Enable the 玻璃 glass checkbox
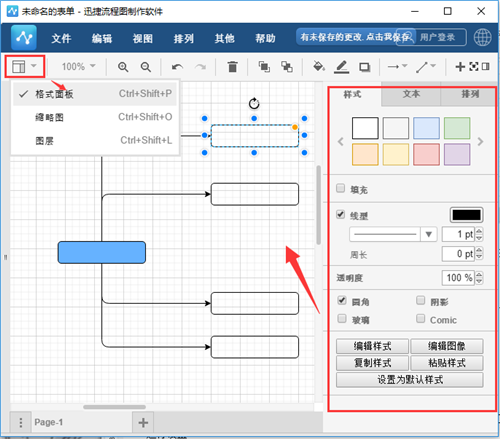The width and height of the screenshot is (500, 439). coord(342,318)
